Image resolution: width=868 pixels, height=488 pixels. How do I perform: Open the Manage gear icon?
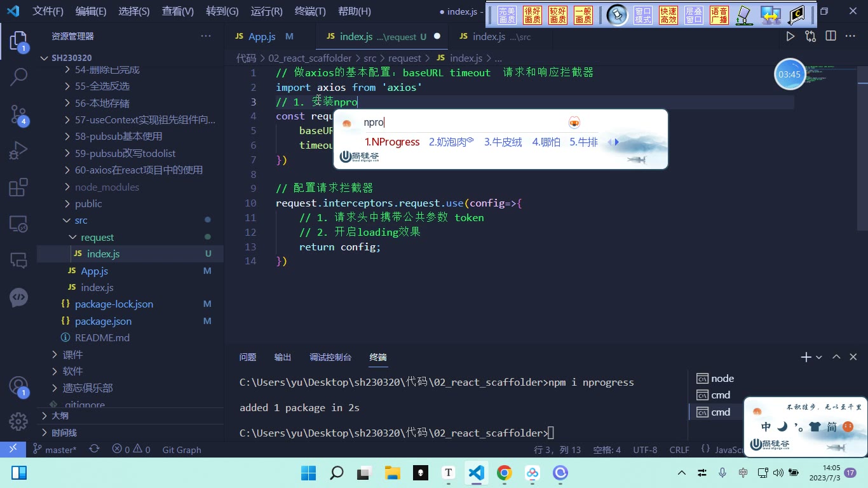pos(18,421)
